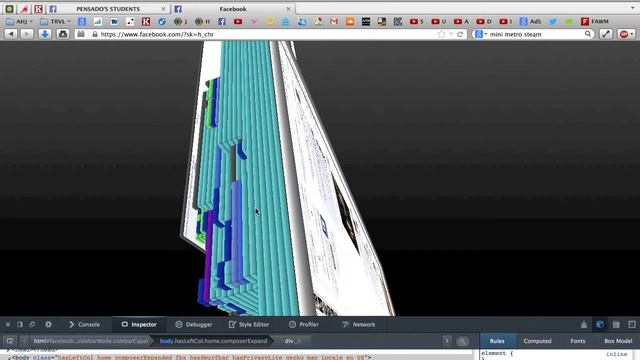Open the Computed sidebar tab
Viewport: 640px width, 360px height.
point(537,341)
